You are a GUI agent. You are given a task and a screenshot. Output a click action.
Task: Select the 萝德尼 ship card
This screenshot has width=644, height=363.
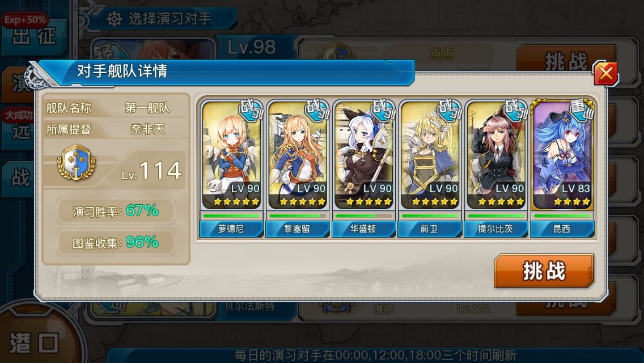click(231, 168)
